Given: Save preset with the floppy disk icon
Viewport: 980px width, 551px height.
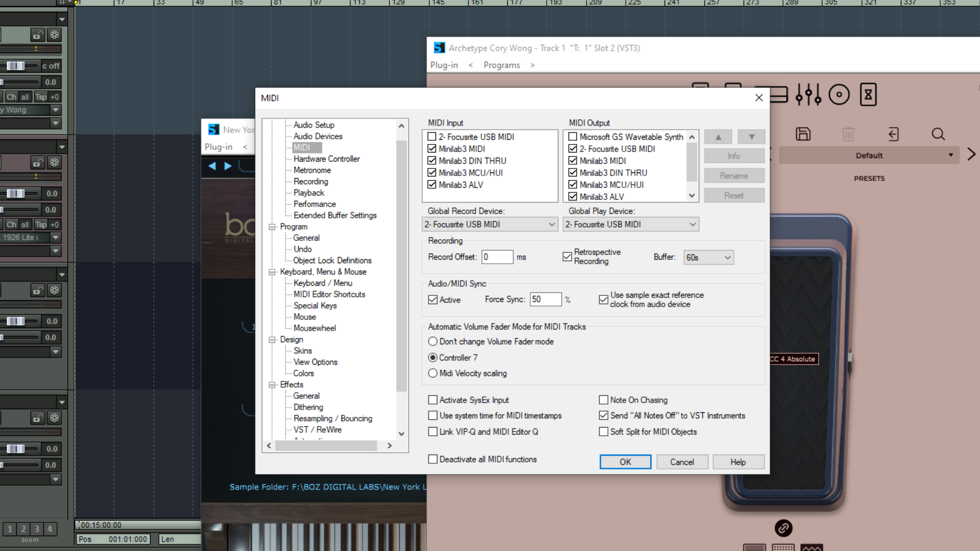Looking at the screenshot, I should (x=803, y=134).
